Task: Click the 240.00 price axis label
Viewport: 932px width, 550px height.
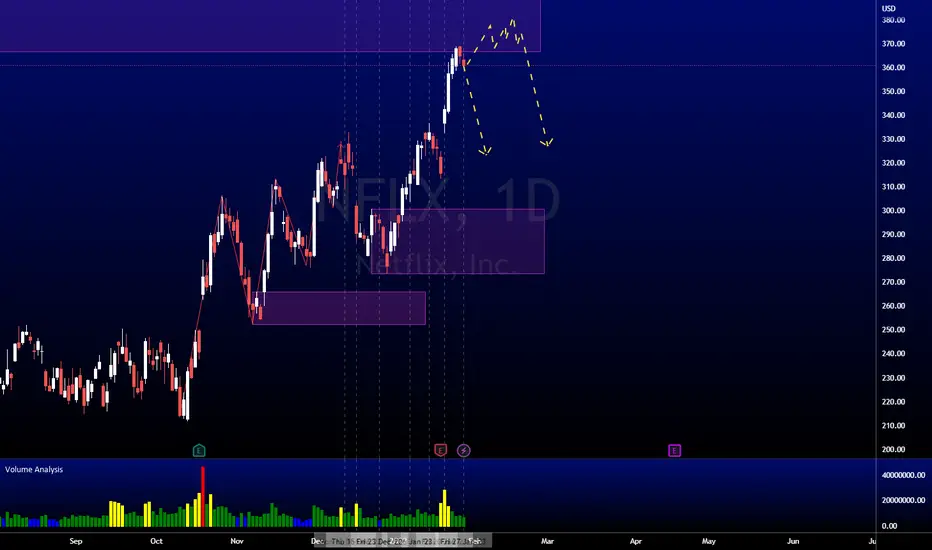Action: [893, 353]
